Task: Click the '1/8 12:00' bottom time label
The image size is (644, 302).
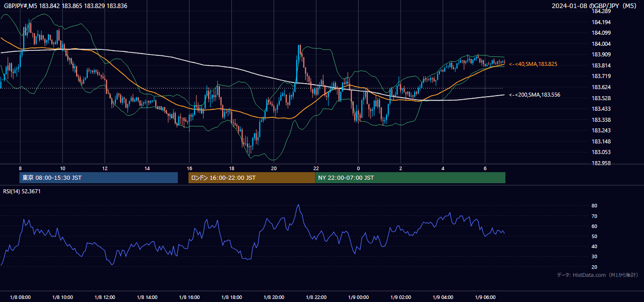Action: pos(105,297)
